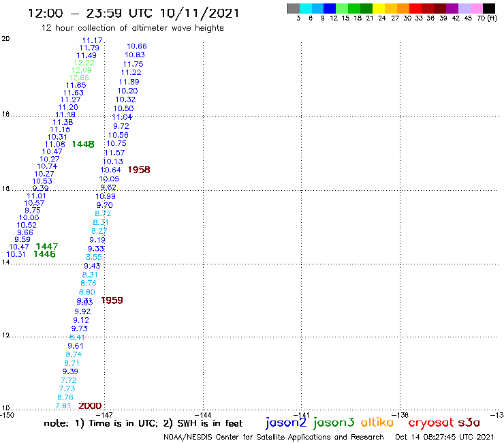The height and width of the screenshot is (443, 504).
Task: Select longitude axis label -141
Action: coord(302,415)
